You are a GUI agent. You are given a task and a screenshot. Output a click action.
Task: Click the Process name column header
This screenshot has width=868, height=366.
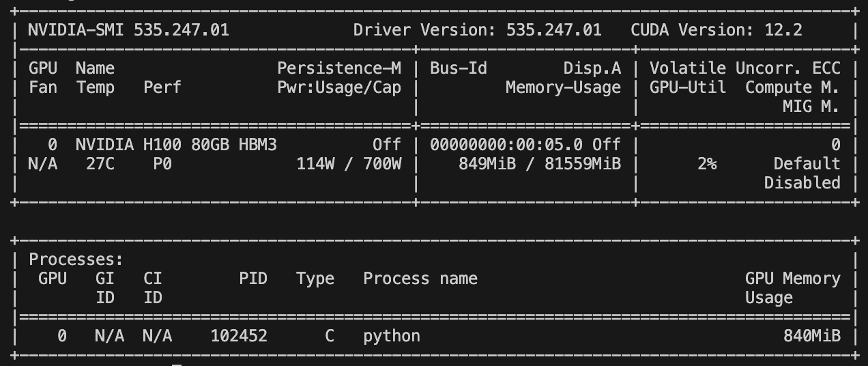pyautogui.click(x=420, y=279)
